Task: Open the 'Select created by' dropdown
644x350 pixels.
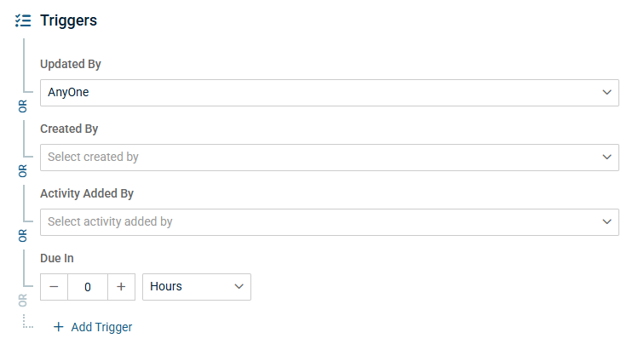Action: (324, 158)
